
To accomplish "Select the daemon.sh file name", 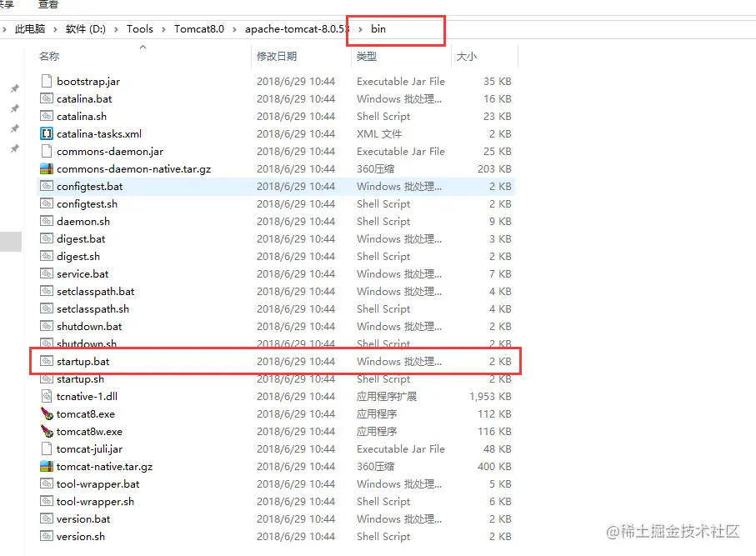I will coord(83,222).
